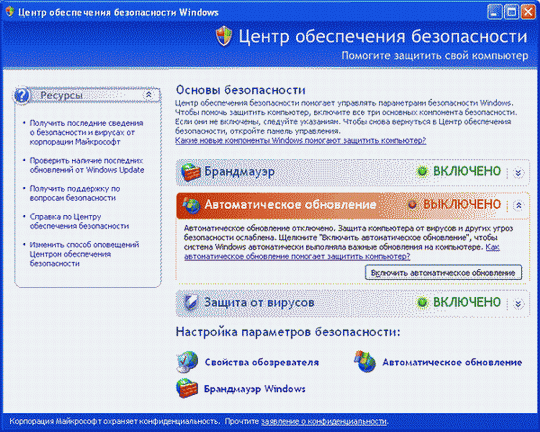Collapse the Автоматическое обновление section chevron
The height and width of the screenshot is (432, 540).
coord(518,206)
